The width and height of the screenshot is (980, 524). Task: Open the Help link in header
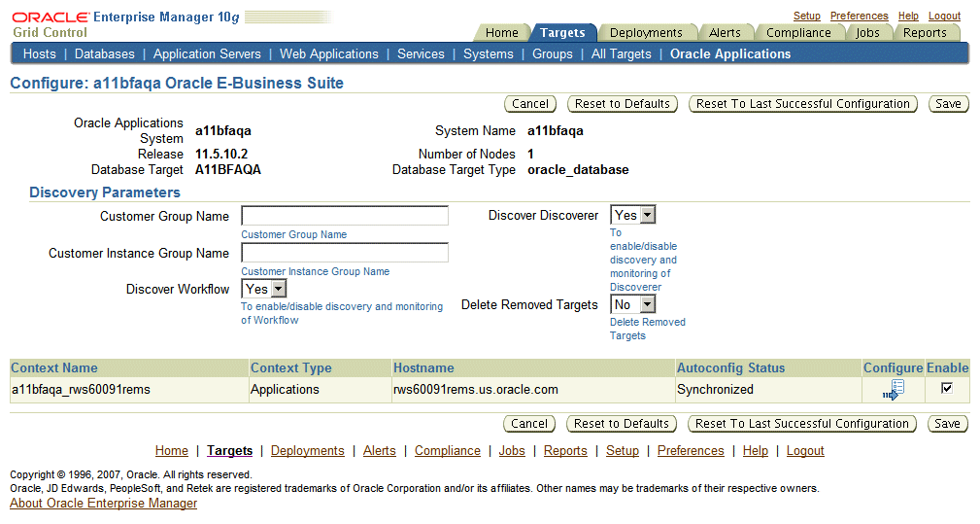click(x=908, y=16)
